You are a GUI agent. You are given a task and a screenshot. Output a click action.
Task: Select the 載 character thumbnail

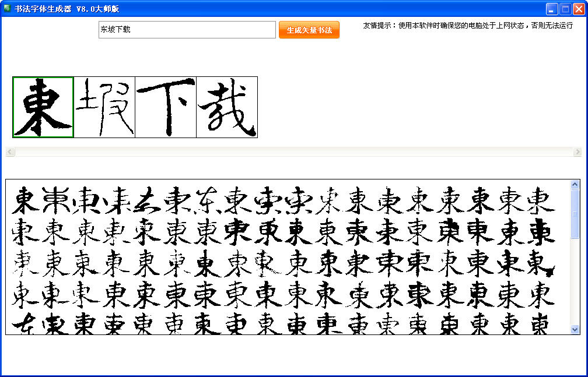point(227,107)
